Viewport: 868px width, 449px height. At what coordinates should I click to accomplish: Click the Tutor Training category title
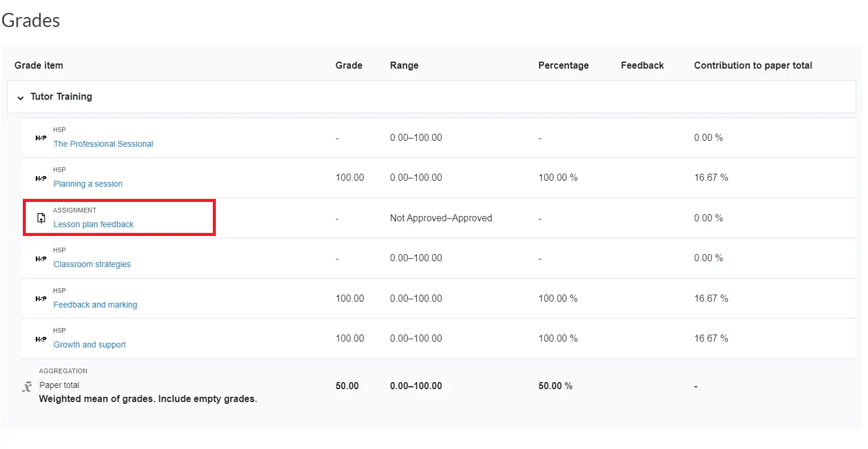point(61,96)
